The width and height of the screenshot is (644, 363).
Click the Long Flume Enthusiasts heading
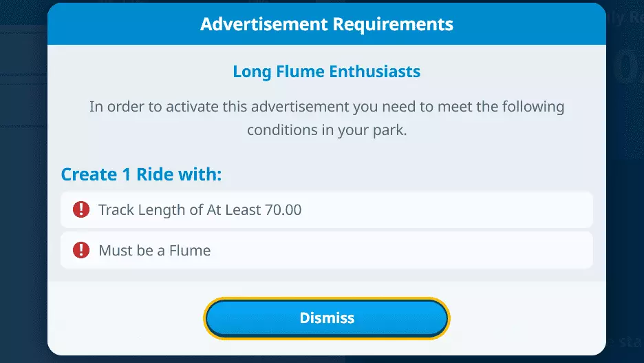point(327,71)
